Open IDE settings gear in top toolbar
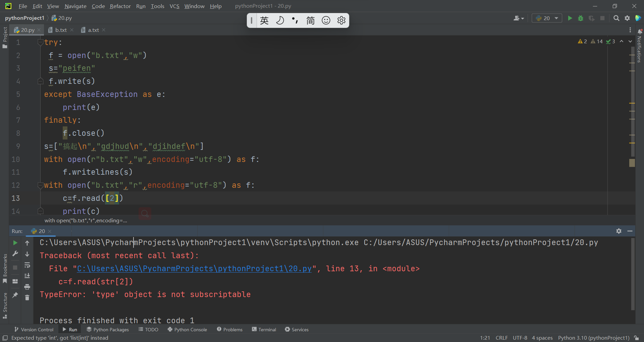Image resolution: width=644 pixels, height=342 pixels. click(627, 18)
